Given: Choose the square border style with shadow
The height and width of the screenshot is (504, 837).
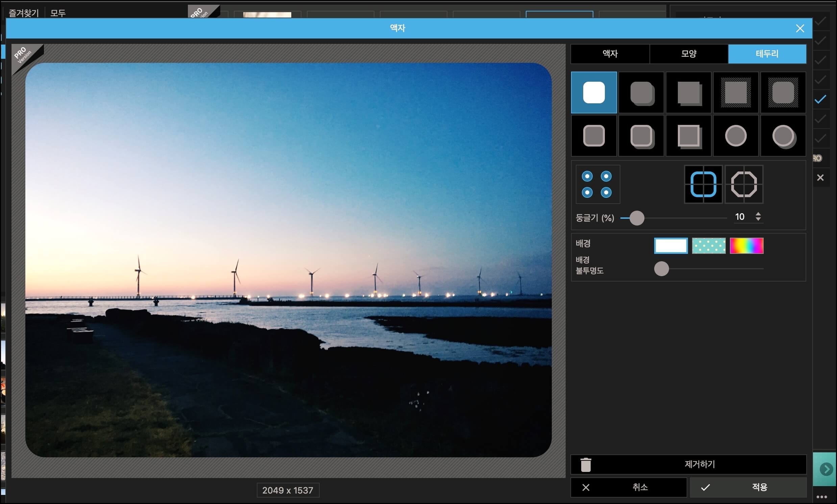Looking at the screenshot, I should [x=689, y=92].
